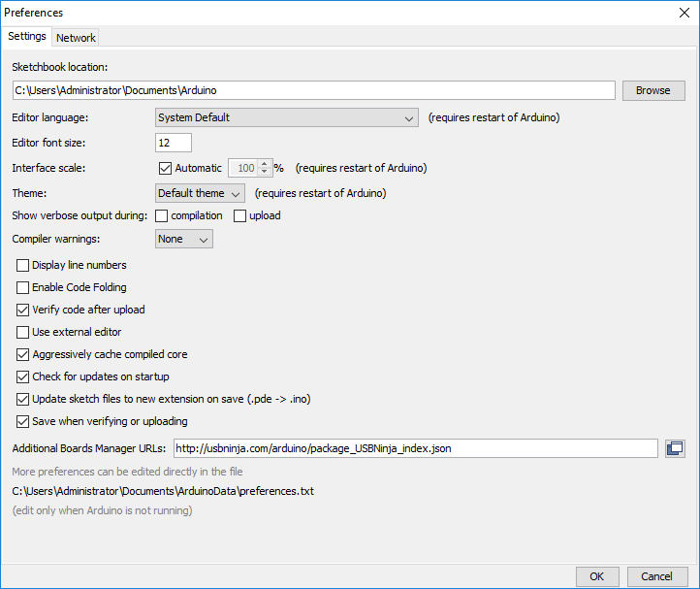700x589 pixels.
Task: Open the preferences.txt file path link
Action: (x=163, y=491)
